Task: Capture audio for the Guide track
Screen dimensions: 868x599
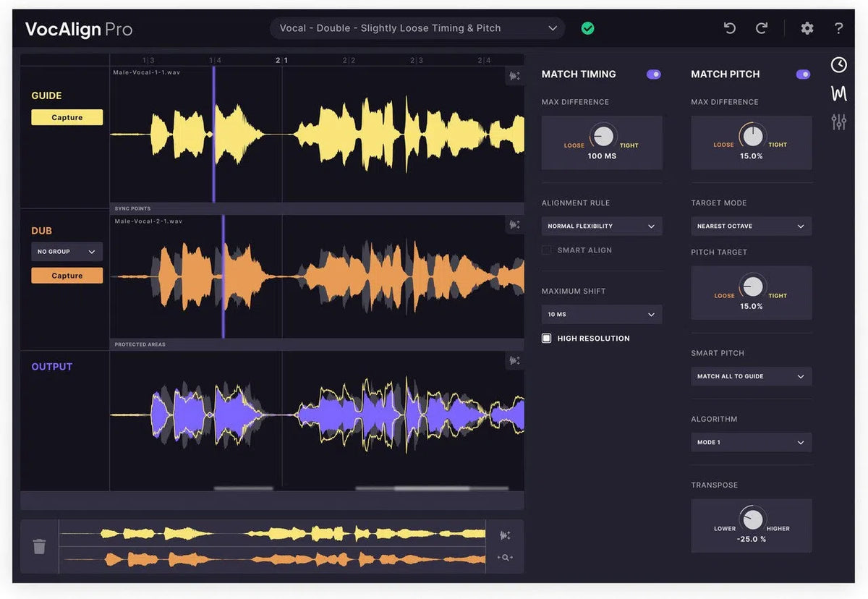Action: pos(67,116)
